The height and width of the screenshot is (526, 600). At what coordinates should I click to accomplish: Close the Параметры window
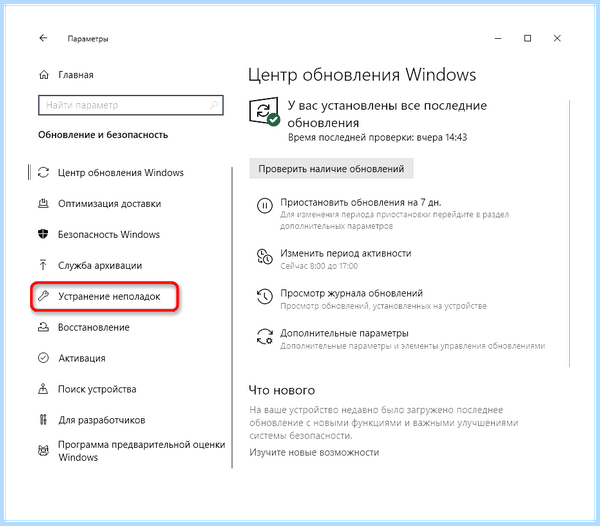coord(557,38)
